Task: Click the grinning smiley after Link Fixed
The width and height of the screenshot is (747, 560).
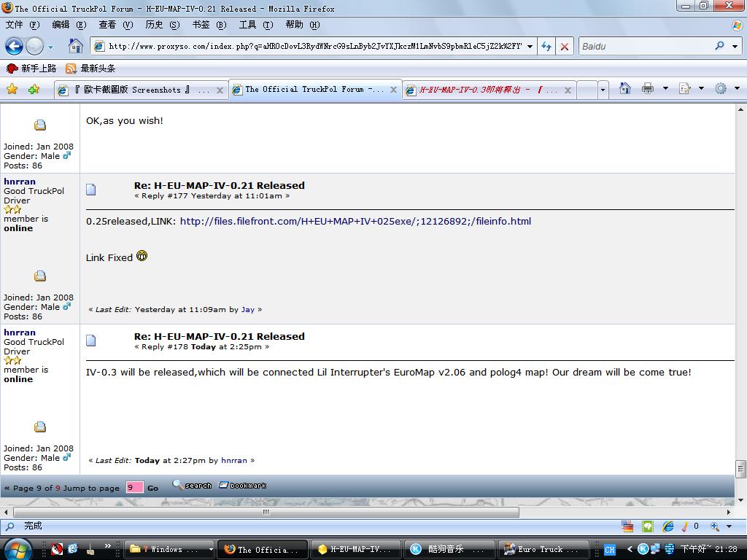Action: click(142, 256)
